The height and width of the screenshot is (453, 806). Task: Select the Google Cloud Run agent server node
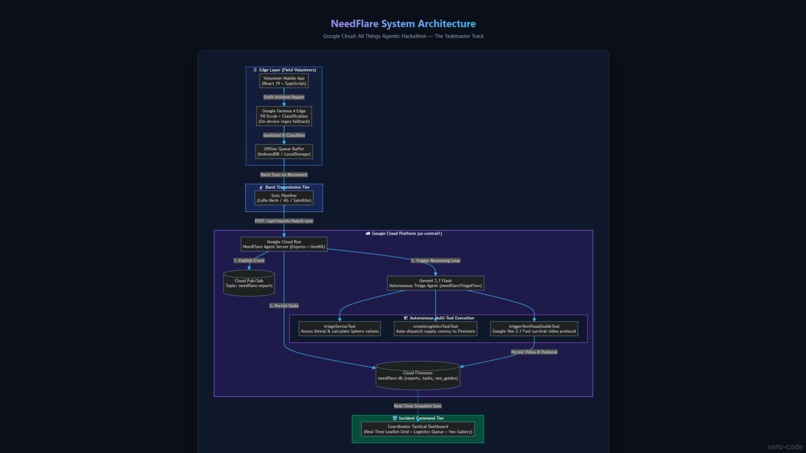[x=284, y=244]
